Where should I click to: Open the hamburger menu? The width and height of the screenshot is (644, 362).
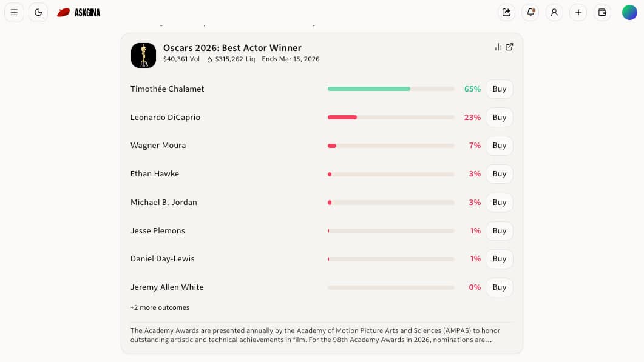point(14,12)
